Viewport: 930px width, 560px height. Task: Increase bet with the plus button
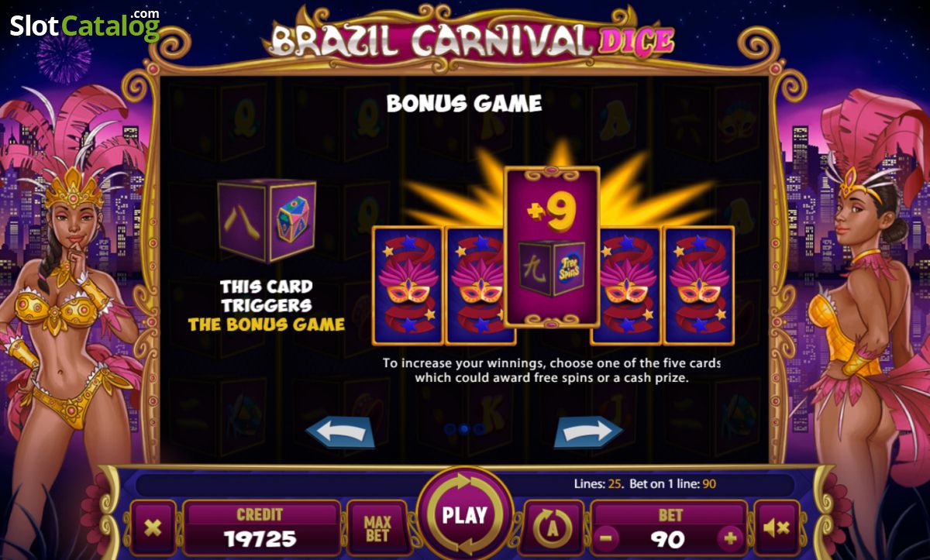pyautogui.click(x=729, y=538)
